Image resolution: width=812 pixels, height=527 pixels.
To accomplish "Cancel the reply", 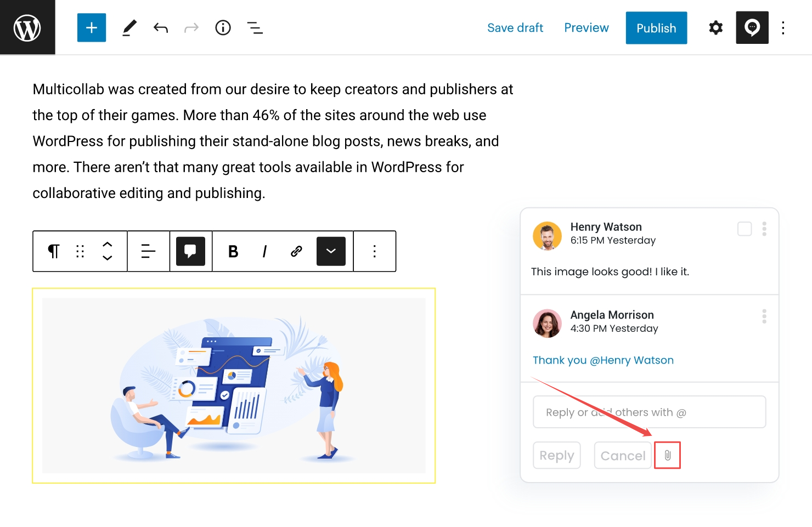I will [623, 455].
